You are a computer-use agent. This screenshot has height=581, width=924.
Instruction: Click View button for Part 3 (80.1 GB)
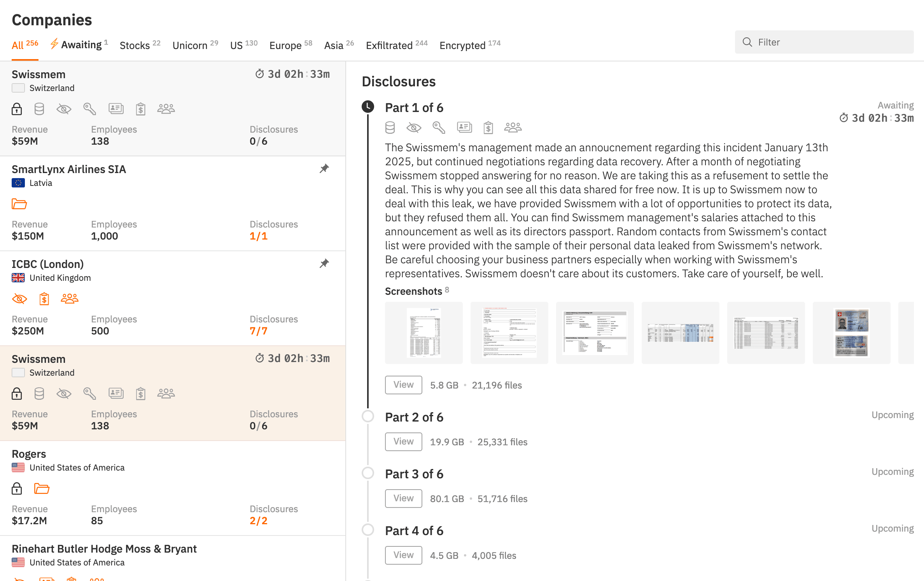point(404,499)
